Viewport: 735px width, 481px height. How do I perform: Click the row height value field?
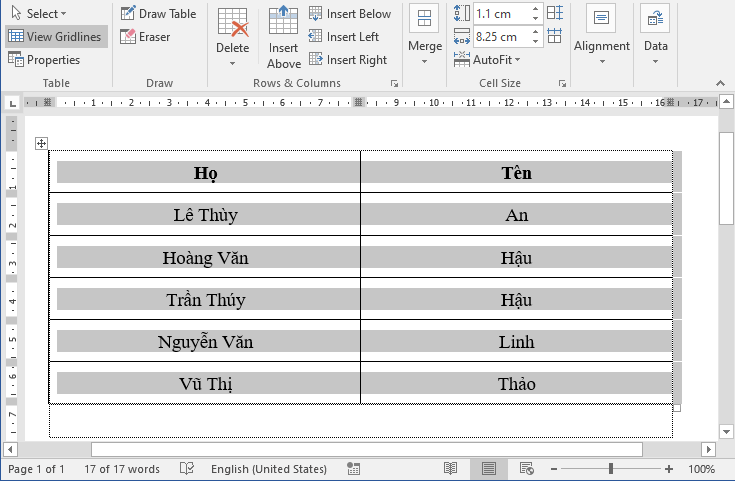point(502,14)
